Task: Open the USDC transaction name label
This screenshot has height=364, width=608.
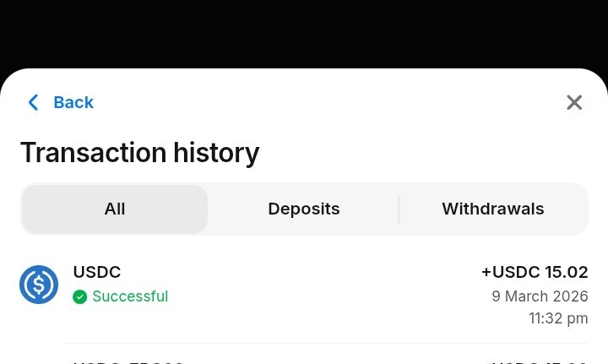Action: pyautogui.click(x=97, y=272)
